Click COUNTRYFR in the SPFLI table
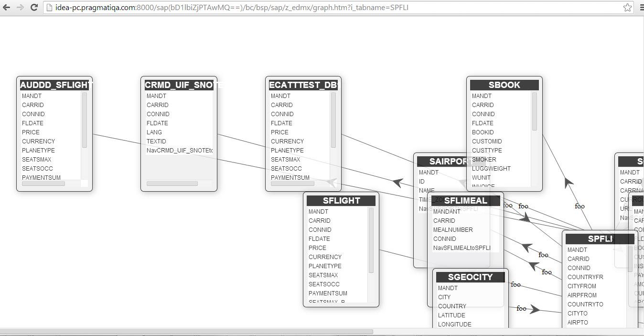 (585, 277)
